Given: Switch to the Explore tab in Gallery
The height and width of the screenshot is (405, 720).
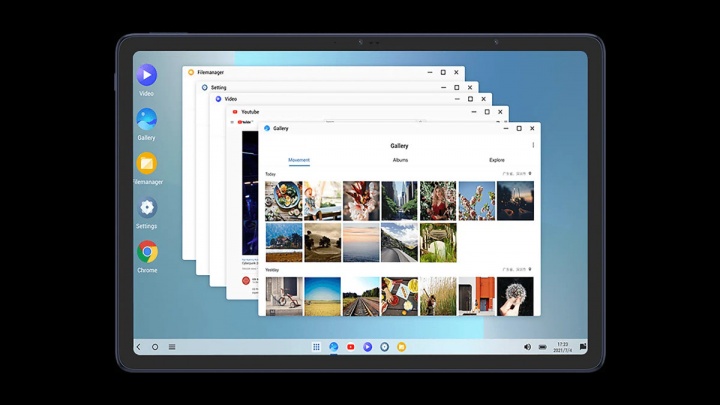Looking at the screenshot, I should (497, 160).
